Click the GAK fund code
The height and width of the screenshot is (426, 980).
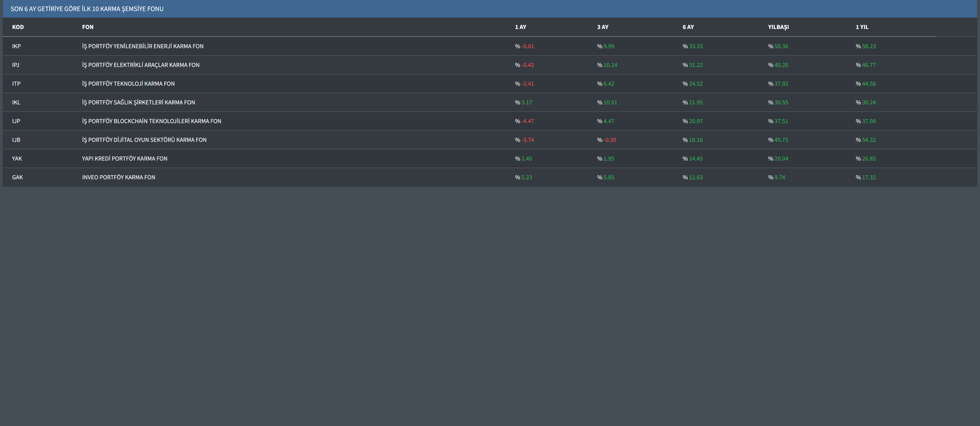[17, 177]
